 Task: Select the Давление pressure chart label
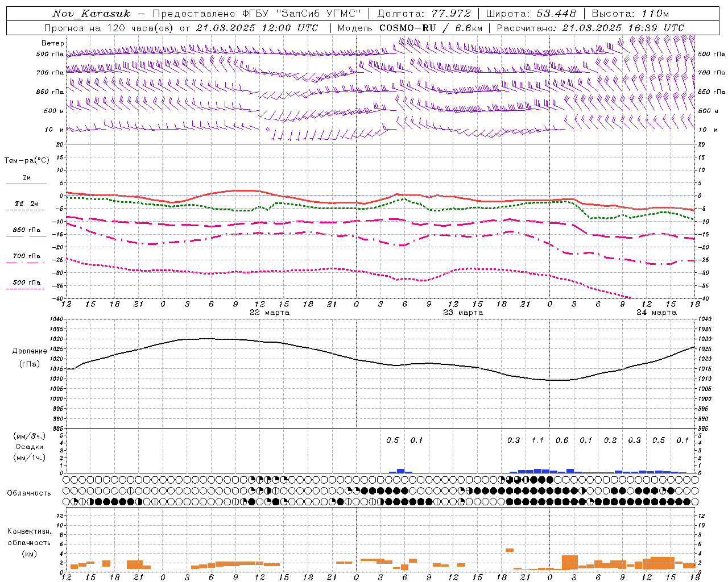(30, 351)
